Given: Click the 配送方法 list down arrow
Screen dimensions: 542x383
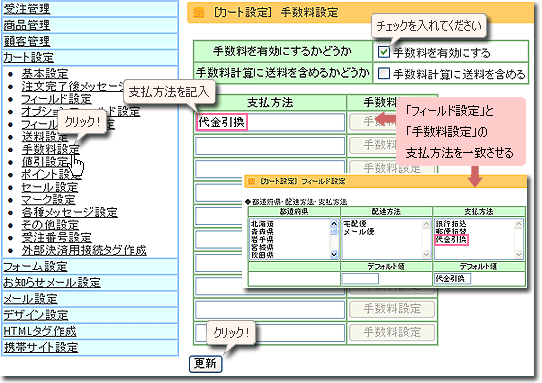Looking at the screenshot, I should point(426,254).
